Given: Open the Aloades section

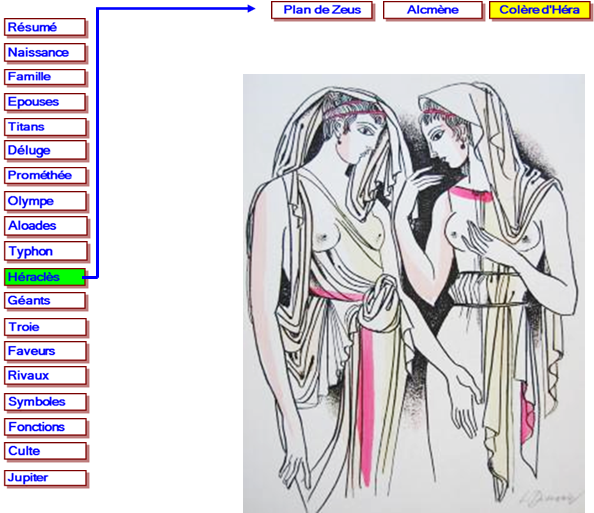Looking at the screenshot, I should tap(45, 226).
